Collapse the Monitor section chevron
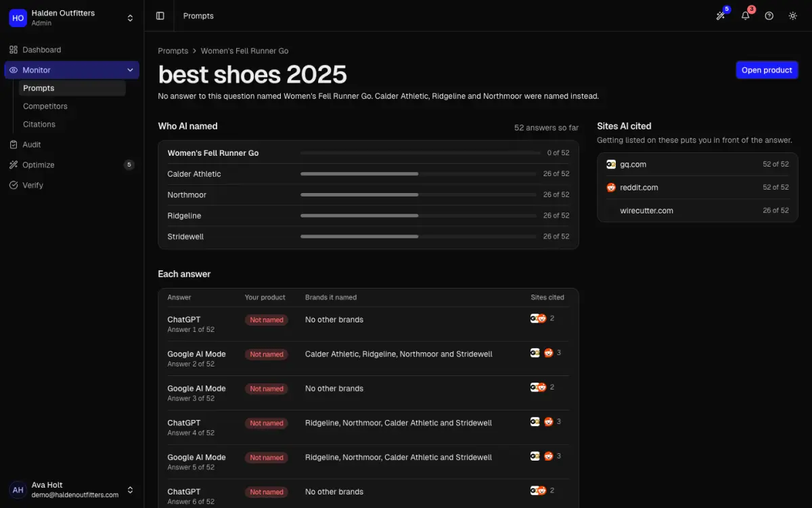The image size is (812, 508). (x=130, y=70)
